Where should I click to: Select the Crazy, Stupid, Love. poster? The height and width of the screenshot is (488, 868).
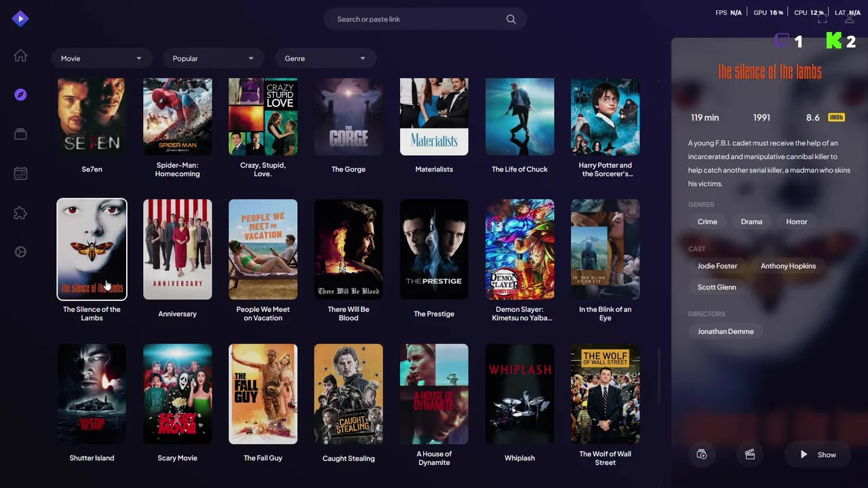click(263, 117)
